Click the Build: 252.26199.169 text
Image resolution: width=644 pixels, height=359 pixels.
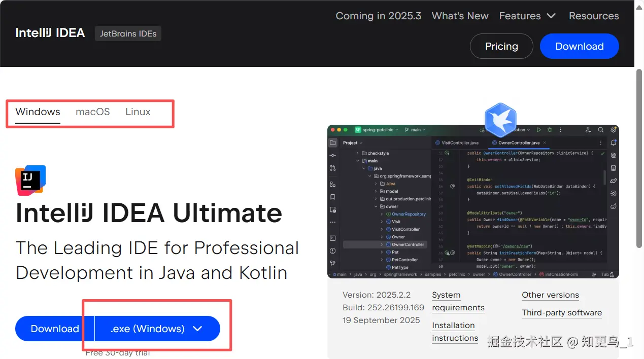[x=383, y=307]
